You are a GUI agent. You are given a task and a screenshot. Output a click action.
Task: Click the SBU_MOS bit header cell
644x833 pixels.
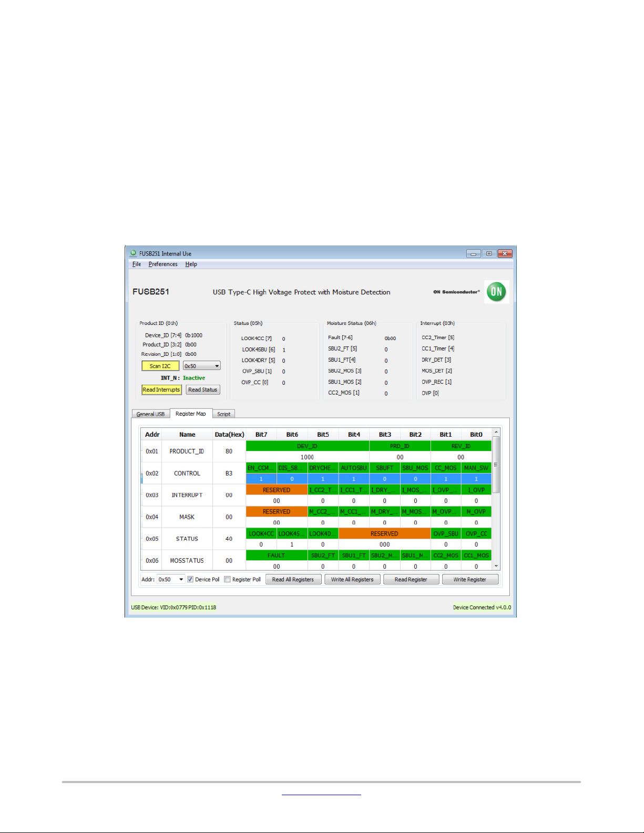[415, 468]
